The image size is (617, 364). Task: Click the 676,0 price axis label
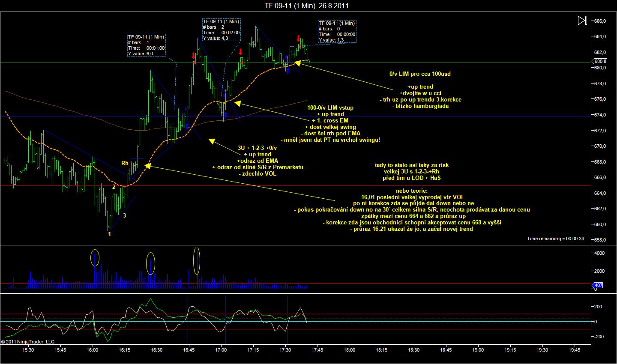pyautogui.click(x=599, y=99)
